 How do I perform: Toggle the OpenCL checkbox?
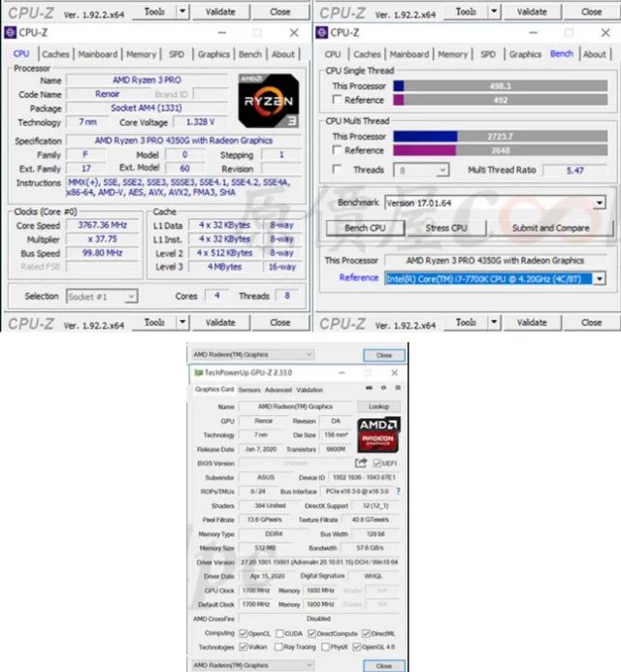pos(244,633)
